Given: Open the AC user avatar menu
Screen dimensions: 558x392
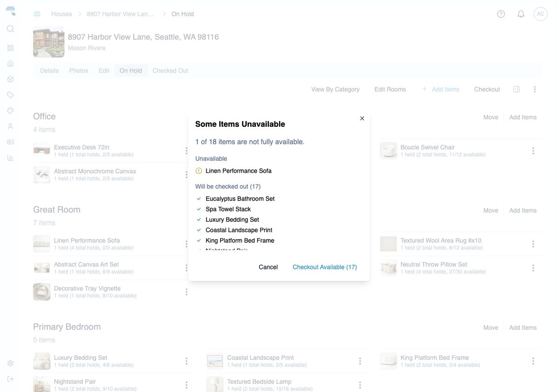Looking at the screenshot, I should pos(540,14).
